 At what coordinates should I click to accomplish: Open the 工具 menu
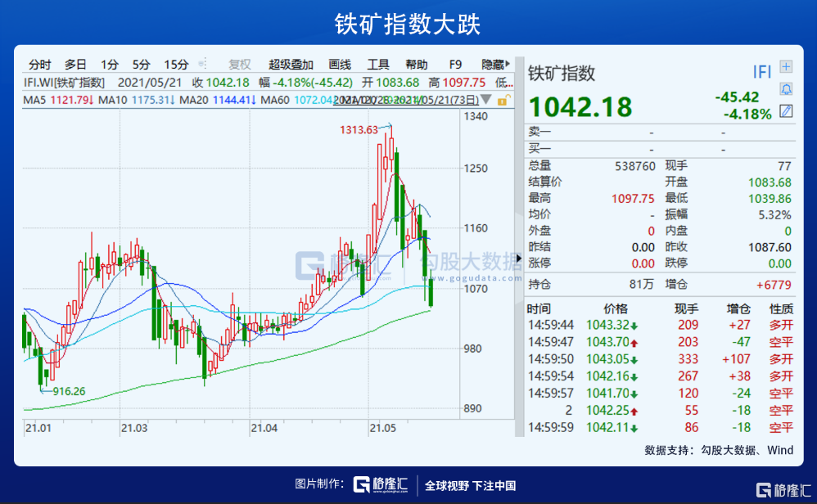click(378, 64)
